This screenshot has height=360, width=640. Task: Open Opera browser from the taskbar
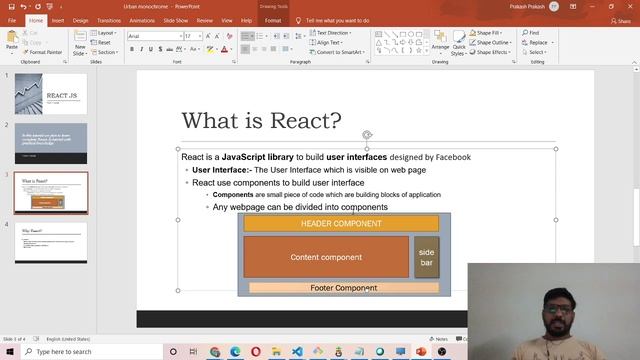coord(256,351)
